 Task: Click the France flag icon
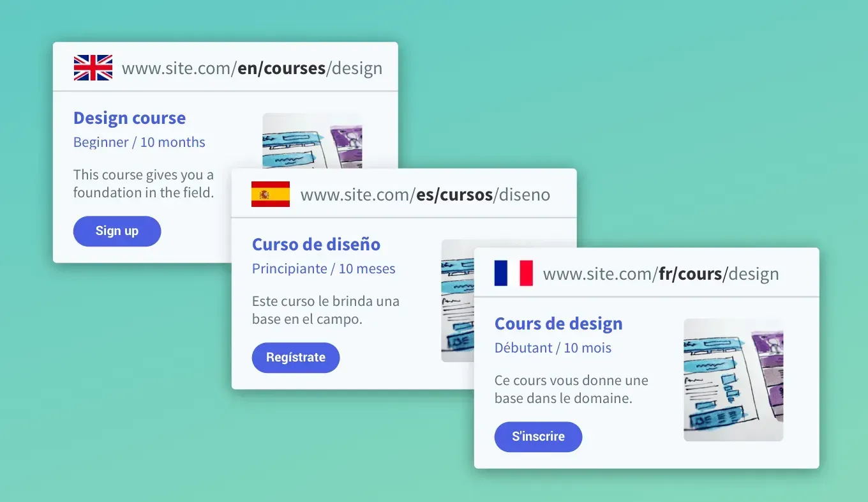pos(514,273)
